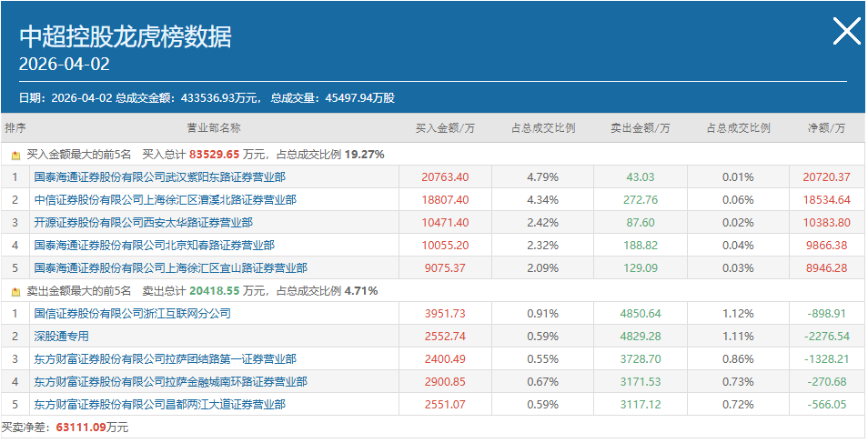Click the buy amount 2900.85 cell
The height and width of the screenshot is (443, 868).
445,381
